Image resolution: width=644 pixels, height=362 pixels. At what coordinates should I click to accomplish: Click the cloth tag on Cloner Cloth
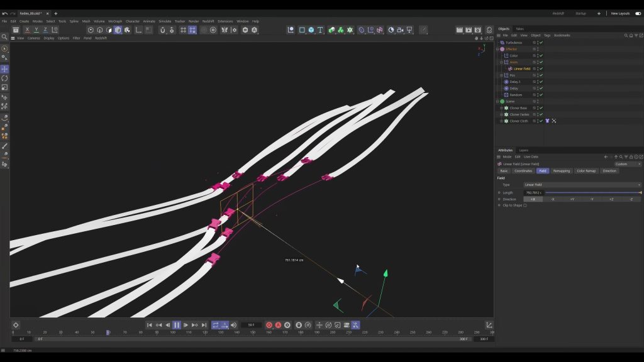click(x=547, y=121)
